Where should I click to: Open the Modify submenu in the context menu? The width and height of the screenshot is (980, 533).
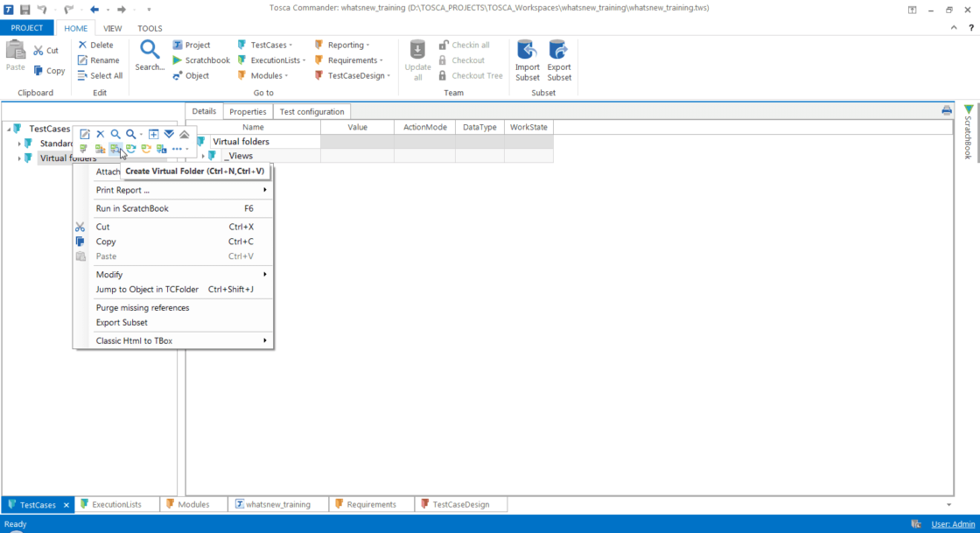click(x=174, y=274)
